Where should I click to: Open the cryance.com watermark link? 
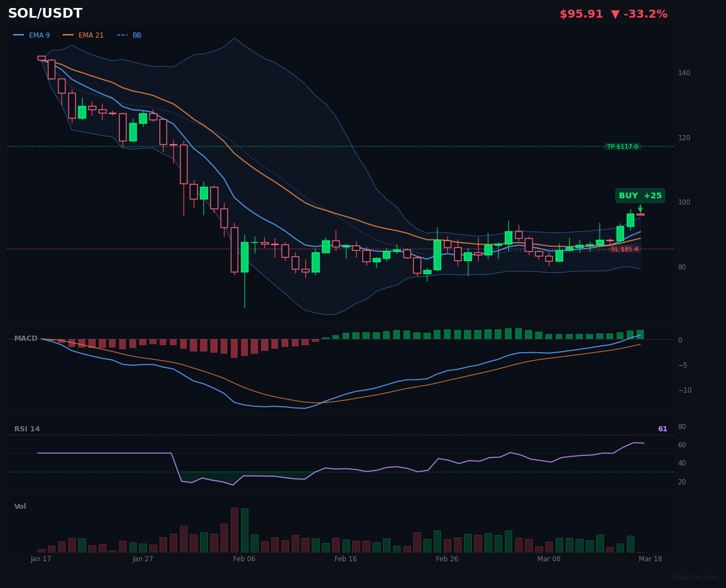click(x=696, y=577)
